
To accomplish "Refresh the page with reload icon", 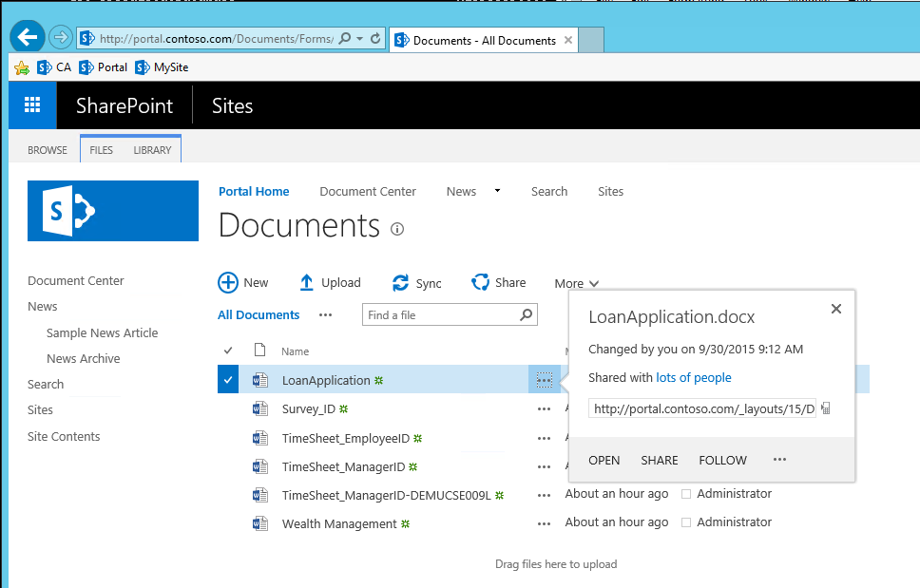I will coord(375,39).
